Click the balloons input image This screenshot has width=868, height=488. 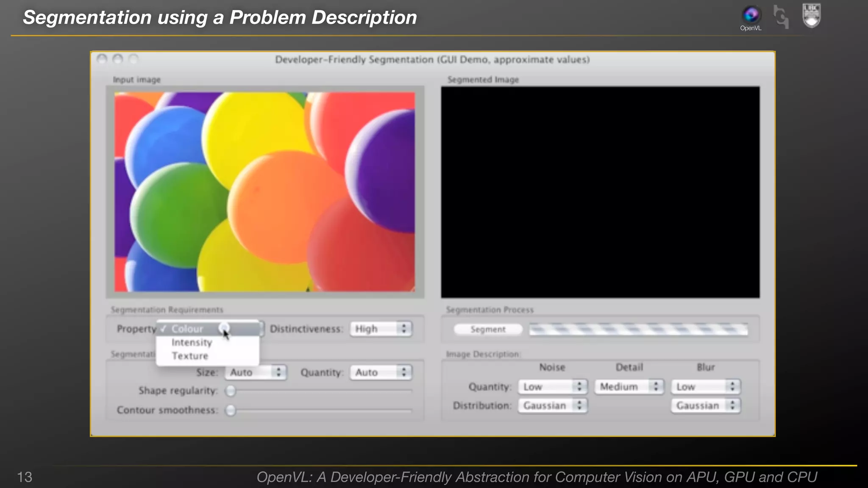(x=264, y=191)
